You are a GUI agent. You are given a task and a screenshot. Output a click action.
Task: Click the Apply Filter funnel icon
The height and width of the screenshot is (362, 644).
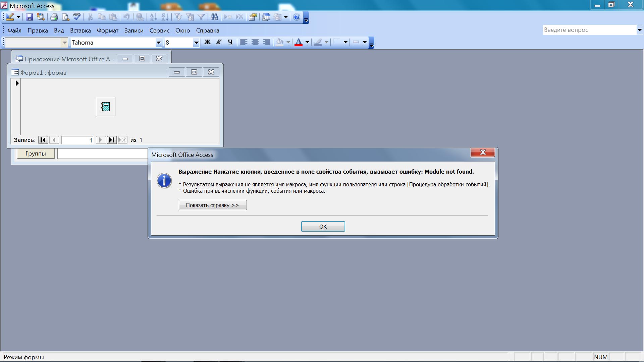click(201, 17)
